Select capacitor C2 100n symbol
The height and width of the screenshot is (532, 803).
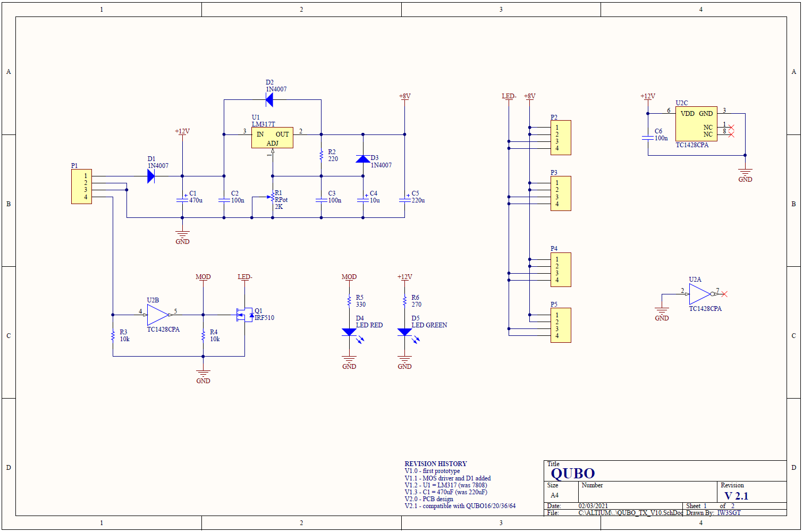point(224,200)
